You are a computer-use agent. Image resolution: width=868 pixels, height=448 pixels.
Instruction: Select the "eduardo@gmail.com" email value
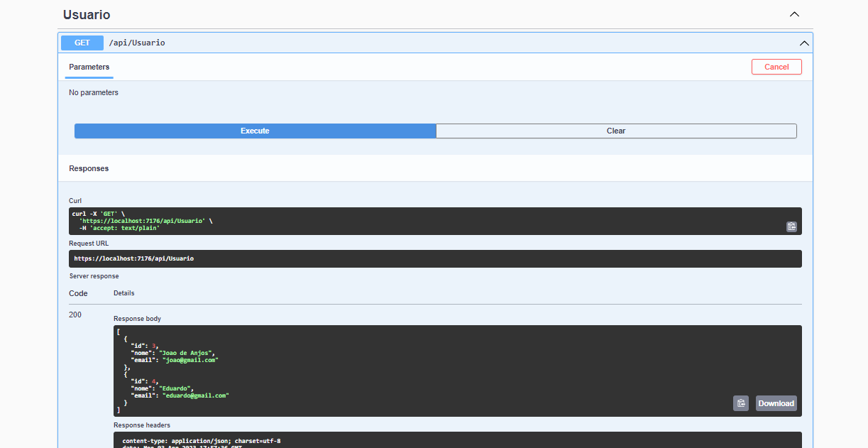coord(196,395)
